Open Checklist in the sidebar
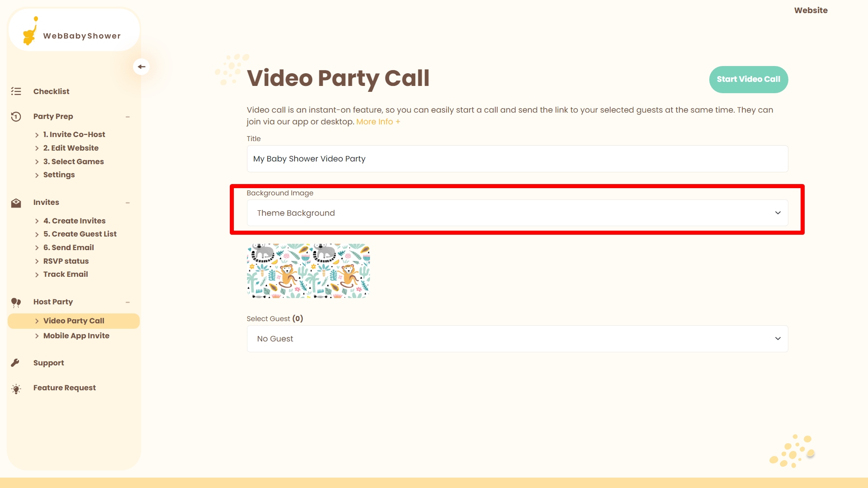 (51, 91)
